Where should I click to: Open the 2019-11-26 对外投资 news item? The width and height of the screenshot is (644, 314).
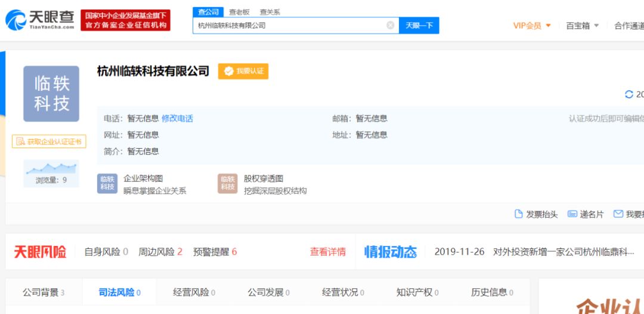(x=534, y=251)
